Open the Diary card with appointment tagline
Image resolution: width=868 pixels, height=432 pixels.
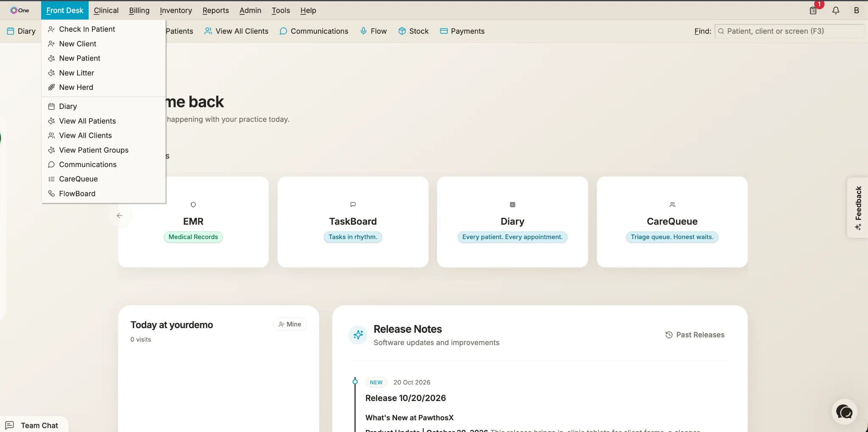pos(512,222)
